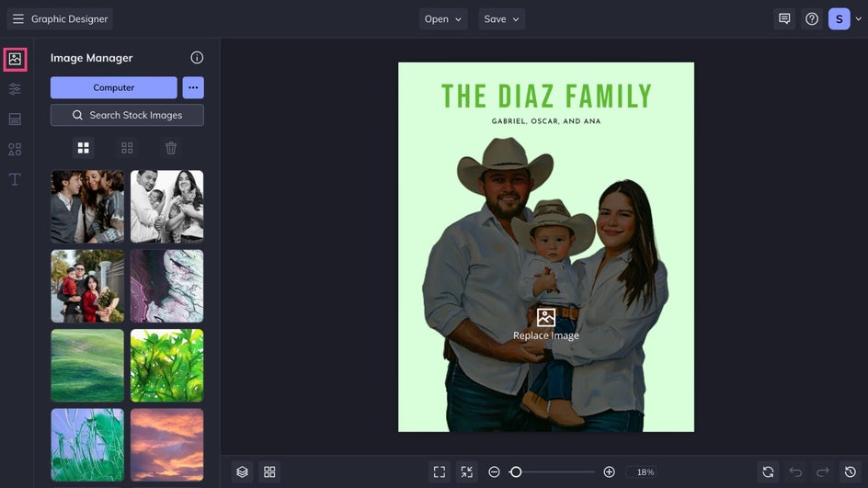Click the undo arrow icon
Image resolution: width=868 pixels, height=488 pixels.
tap(795, 472)
